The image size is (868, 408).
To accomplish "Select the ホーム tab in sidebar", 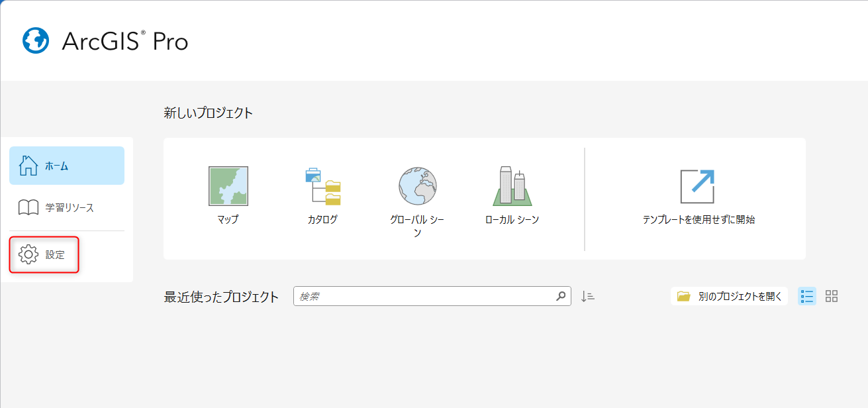I will (x=66, y=166).
